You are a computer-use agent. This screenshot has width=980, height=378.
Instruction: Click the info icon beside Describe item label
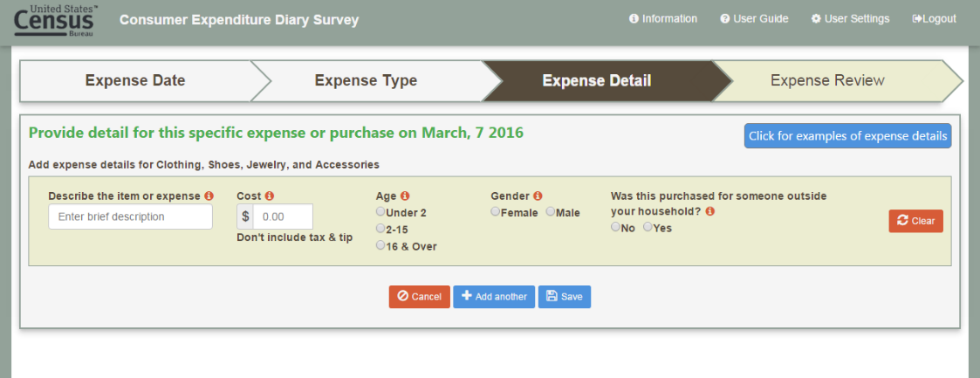(209, 196)
